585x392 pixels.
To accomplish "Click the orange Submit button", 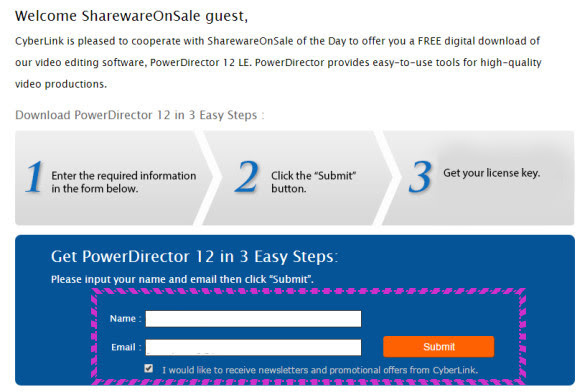I will (439, 347).
